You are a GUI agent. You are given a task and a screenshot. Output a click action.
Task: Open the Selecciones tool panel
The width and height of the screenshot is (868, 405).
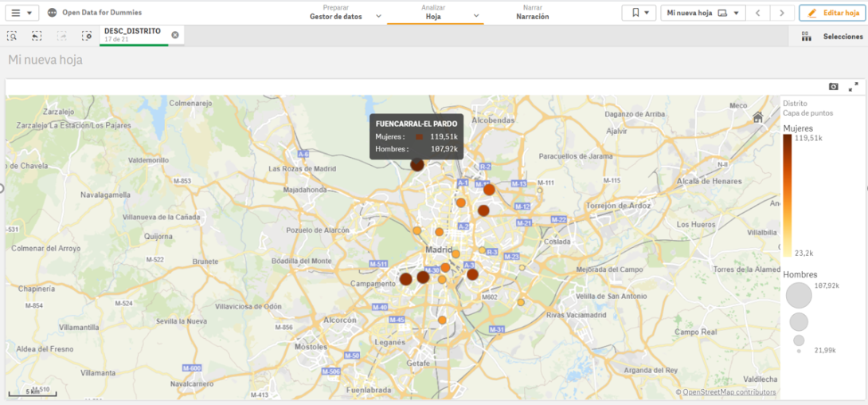[833, 36]
